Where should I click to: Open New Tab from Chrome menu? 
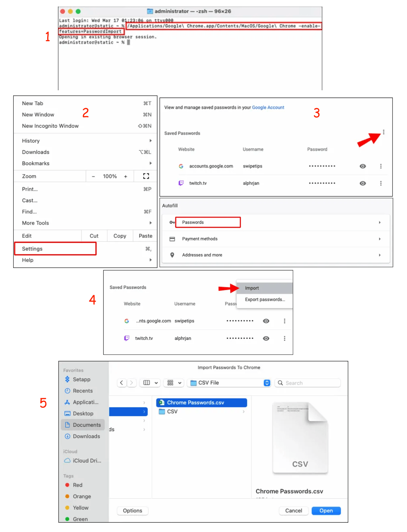coord(85,103)
